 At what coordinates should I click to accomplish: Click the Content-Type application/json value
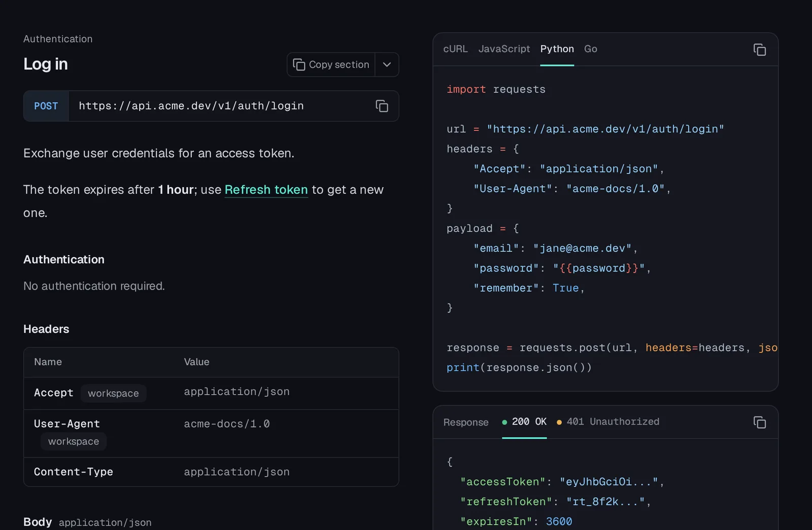(x=236, y=472)
